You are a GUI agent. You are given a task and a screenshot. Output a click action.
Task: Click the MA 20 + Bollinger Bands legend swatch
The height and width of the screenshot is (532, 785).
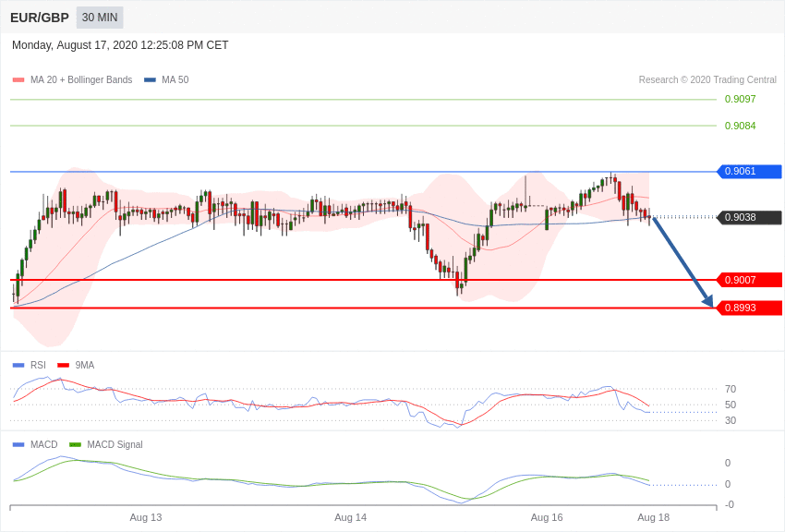click(x=18, y=79)
